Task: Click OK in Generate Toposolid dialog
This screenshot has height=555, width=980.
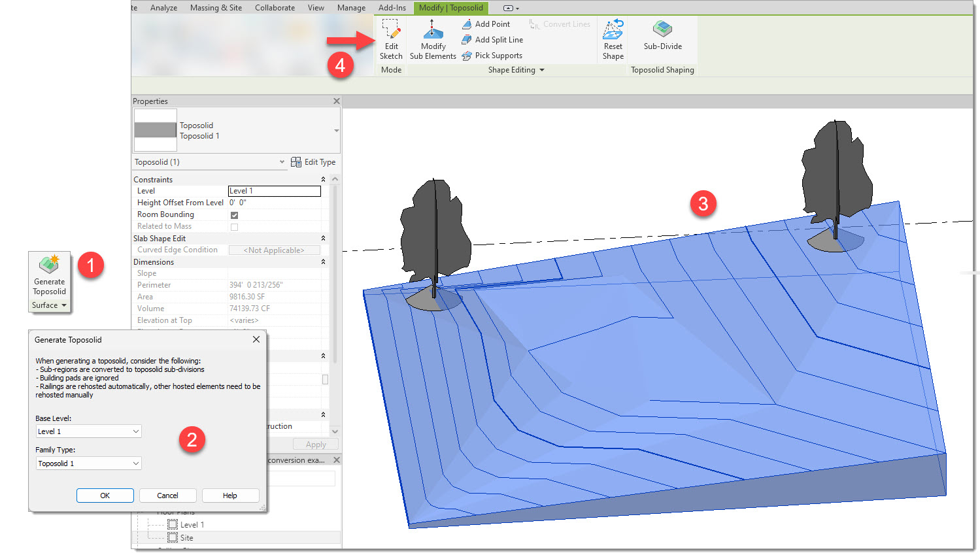Action: 105,496
